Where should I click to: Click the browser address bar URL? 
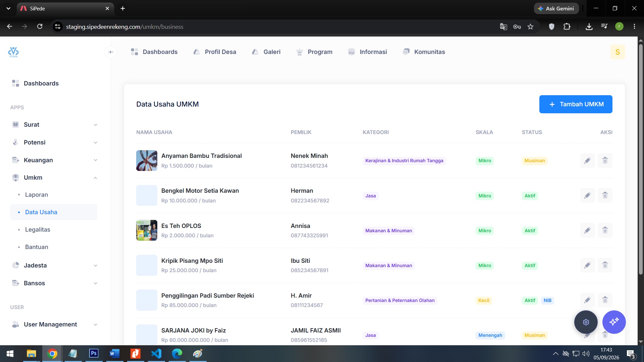pos(124,26)
